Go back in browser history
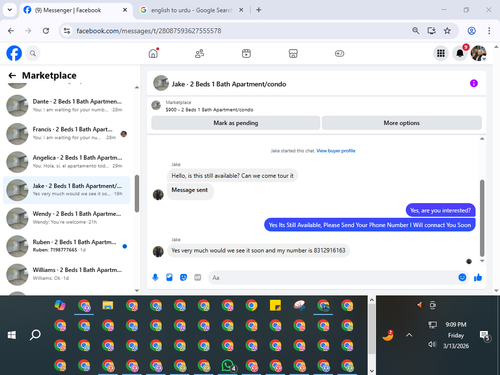The width and height of the screenshot is (500, 375). coord(11,31)
